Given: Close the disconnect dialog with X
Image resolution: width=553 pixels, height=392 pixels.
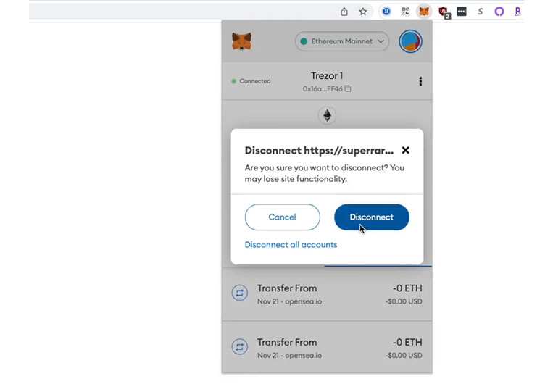Looking at the screenshot, I should pos(406,150).
